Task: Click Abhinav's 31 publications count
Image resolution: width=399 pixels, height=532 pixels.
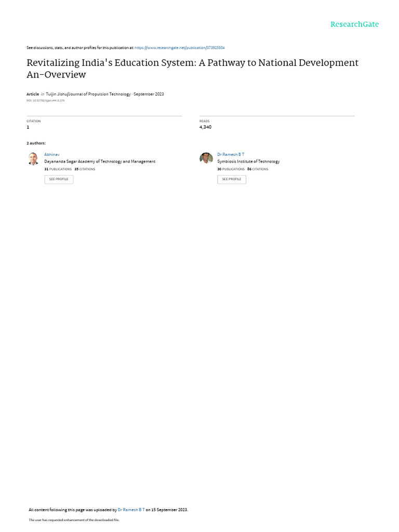Action: click(58, 169)
